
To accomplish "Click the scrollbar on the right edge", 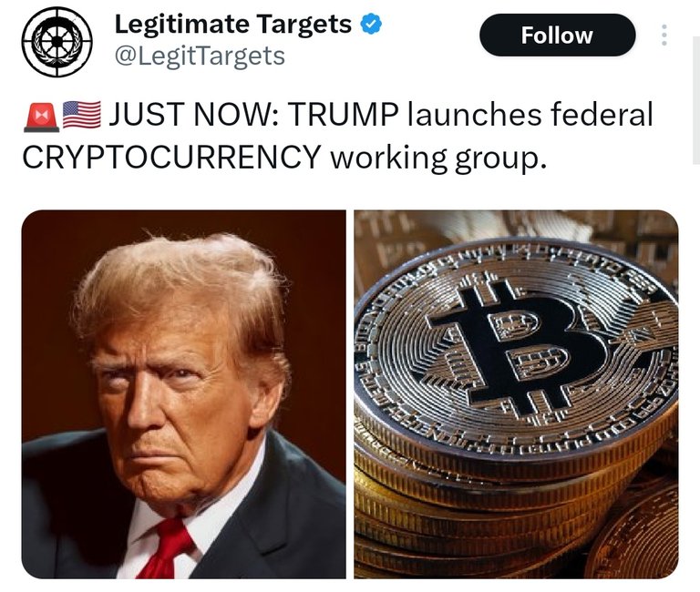I will 696,100.
